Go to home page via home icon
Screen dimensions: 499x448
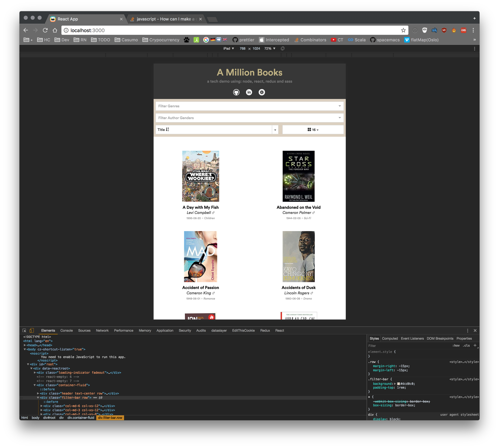coord(55,30)
